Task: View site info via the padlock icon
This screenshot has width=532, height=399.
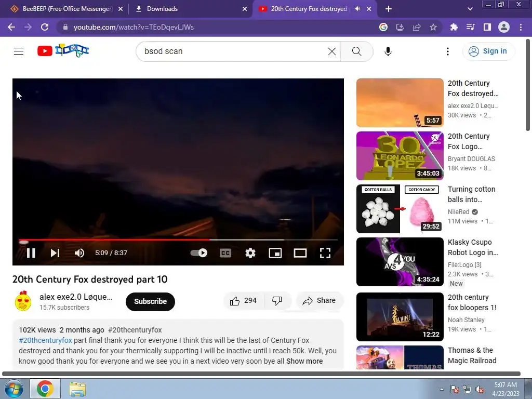Action: pos(65,27)
